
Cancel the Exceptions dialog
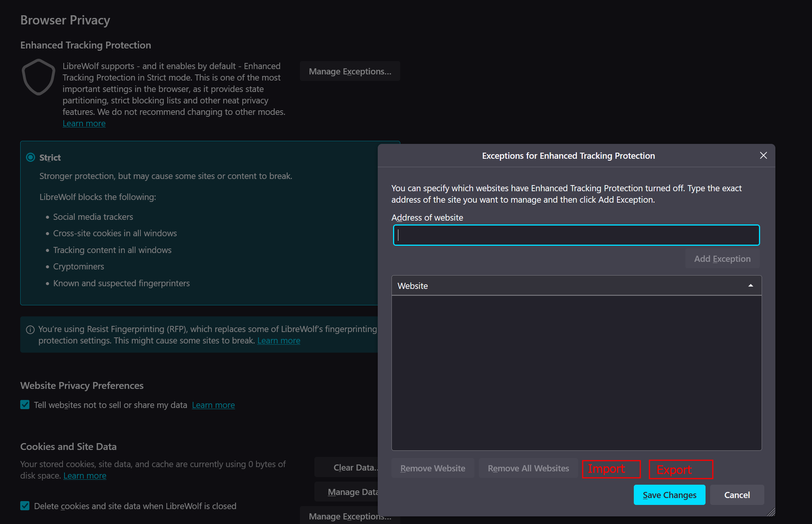click(737, 495)
